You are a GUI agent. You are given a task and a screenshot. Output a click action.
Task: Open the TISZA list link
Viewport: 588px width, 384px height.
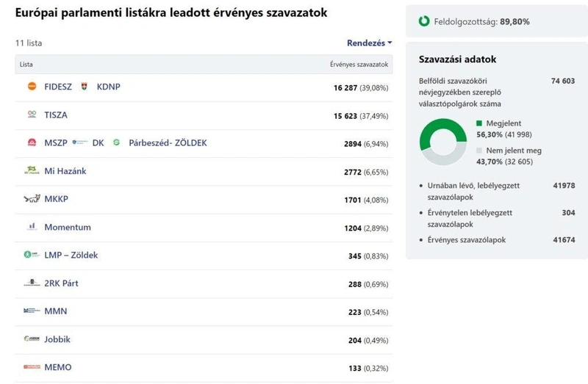(56, 115)
